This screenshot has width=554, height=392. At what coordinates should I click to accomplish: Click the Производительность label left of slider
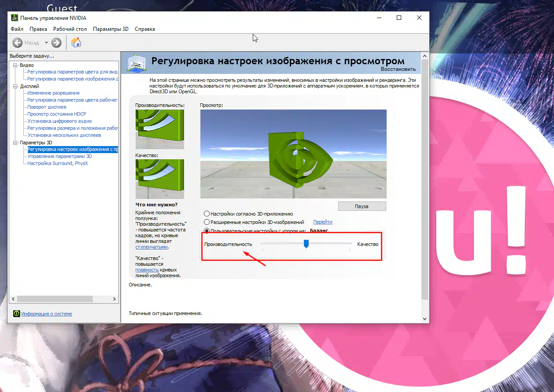coord(228,244)
